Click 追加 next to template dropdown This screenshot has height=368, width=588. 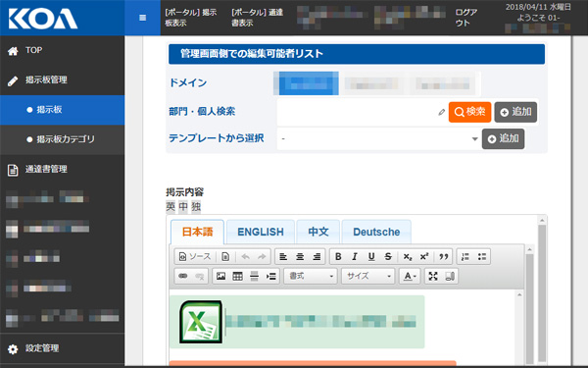(504, 139)
